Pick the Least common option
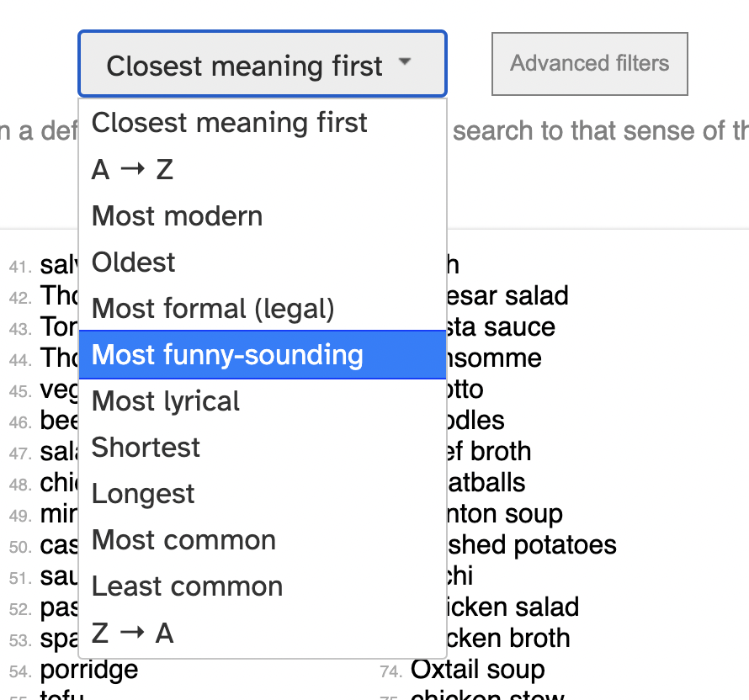The height and width of the screenshot is (700, 749). click(x=187, y=586)
